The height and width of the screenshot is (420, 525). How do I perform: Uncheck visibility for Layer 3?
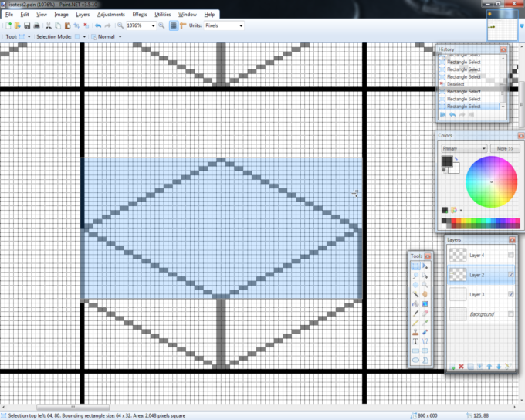click(510, 294)
